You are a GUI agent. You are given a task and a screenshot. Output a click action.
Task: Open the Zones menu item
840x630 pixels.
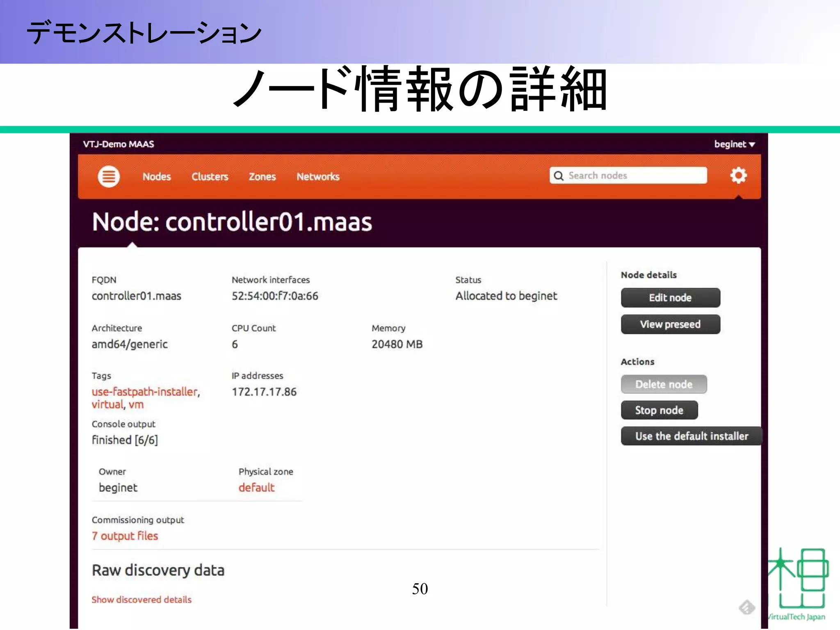262,177
